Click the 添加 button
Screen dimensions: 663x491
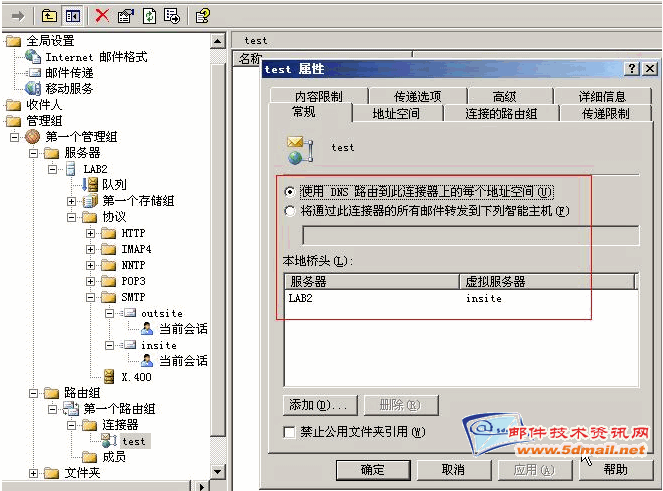317,405
